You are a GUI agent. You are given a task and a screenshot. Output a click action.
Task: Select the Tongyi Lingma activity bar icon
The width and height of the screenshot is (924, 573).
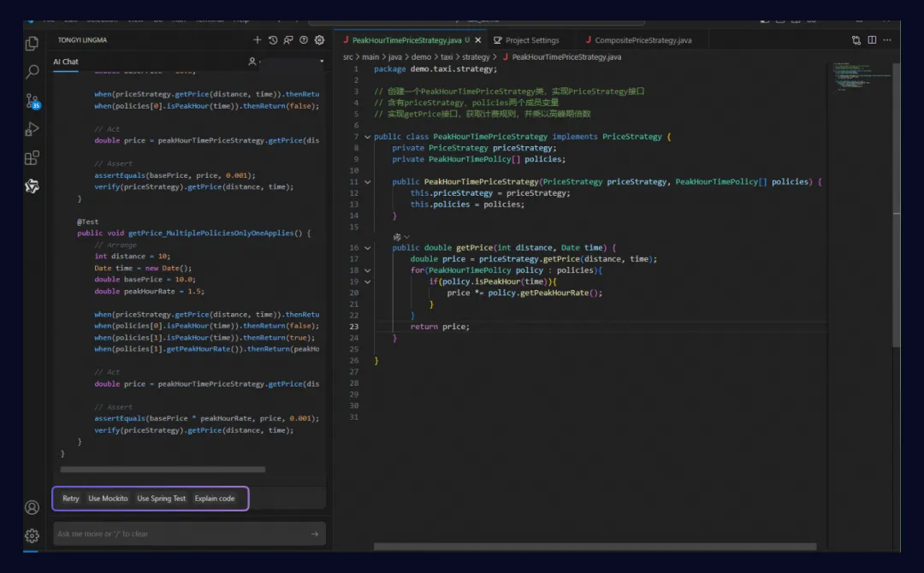tap(32, 186)
